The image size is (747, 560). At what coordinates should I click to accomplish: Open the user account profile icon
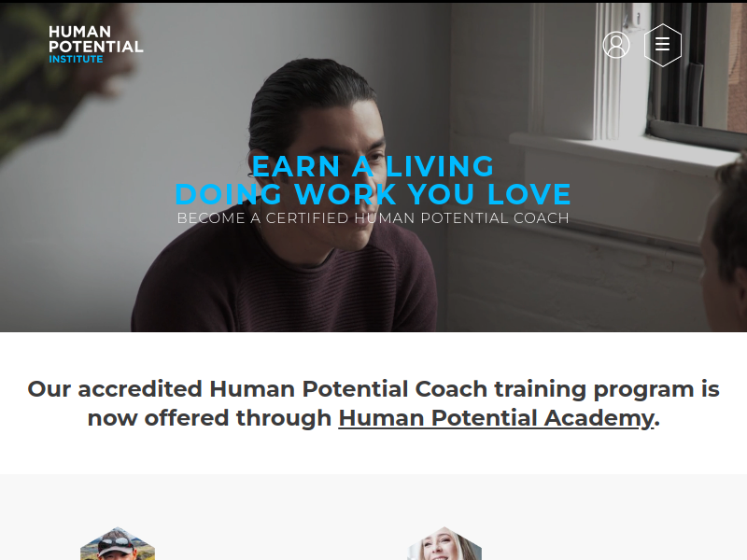[616, 45]
